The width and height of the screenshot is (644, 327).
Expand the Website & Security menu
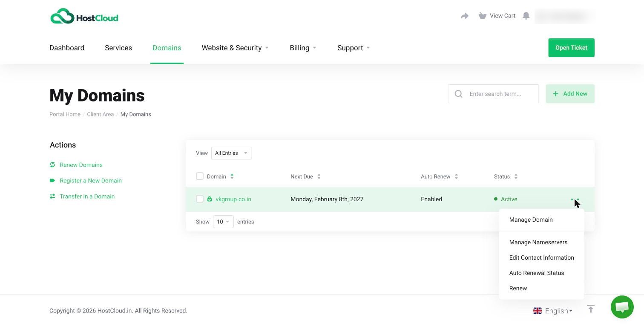click(x=235, y=48)
